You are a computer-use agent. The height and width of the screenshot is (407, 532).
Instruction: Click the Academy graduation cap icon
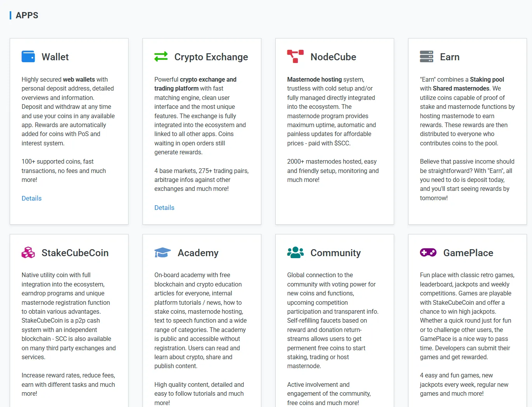(x=162, y=253)
